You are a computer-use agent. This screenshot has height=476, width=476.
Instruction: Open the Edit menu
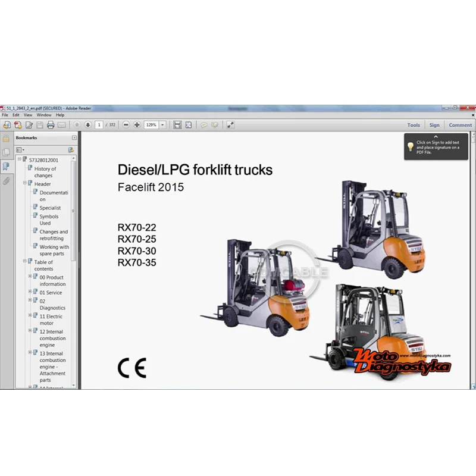click(16, 115)
